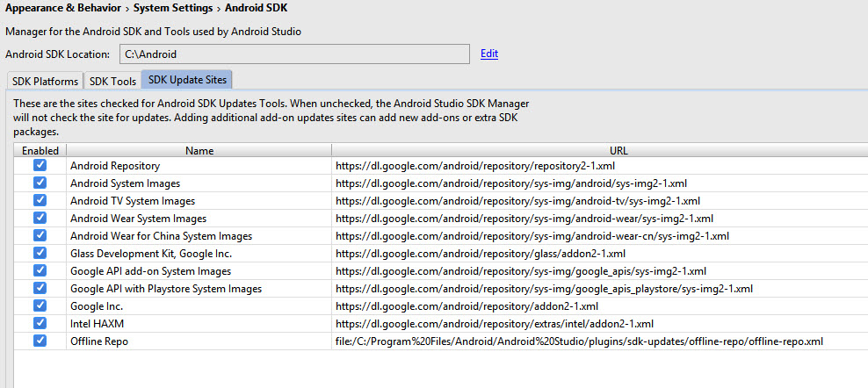Image resolution: width=868 pixels, height=388 pixels.
Task: Toggle Android TV System Images checkbox
Action: [x=40, y=201]
